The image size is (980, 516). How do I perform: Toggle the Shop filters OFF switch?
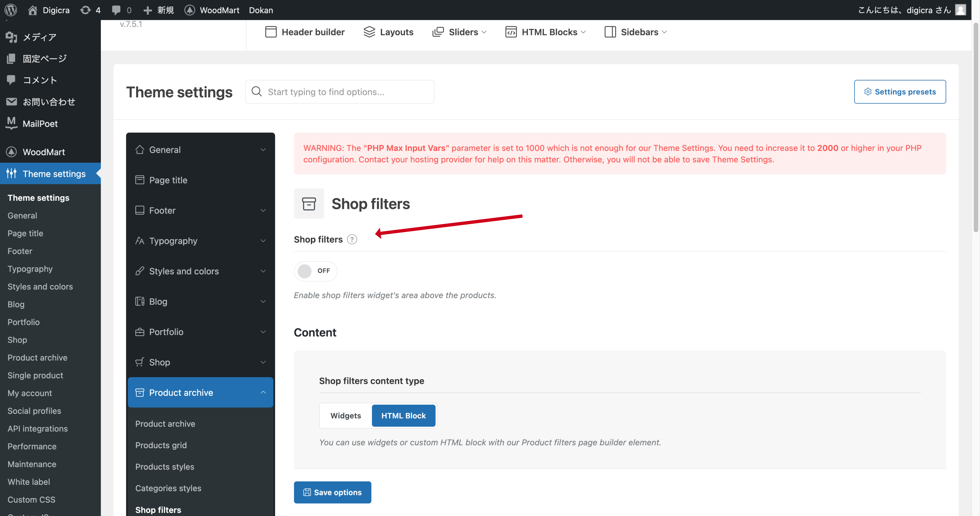click(315, 271)
